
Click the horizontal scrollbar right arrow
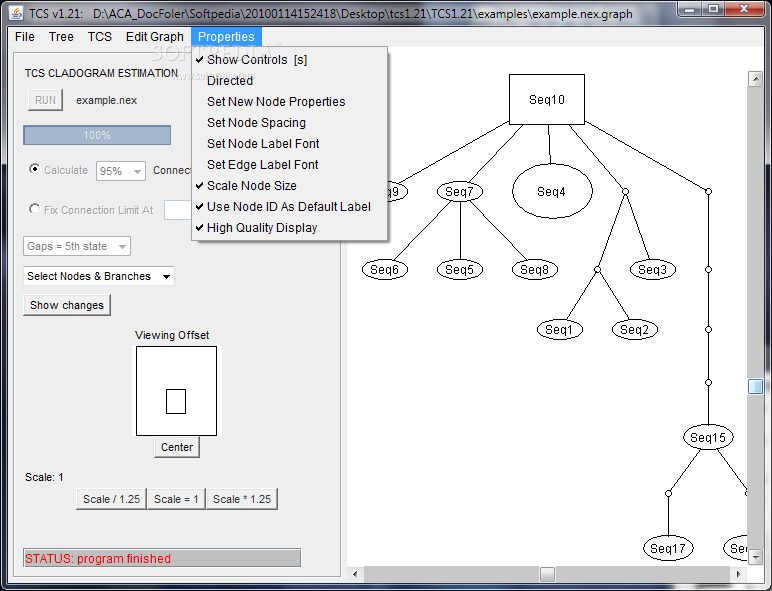pyautogui.click(x=739, y=574)
